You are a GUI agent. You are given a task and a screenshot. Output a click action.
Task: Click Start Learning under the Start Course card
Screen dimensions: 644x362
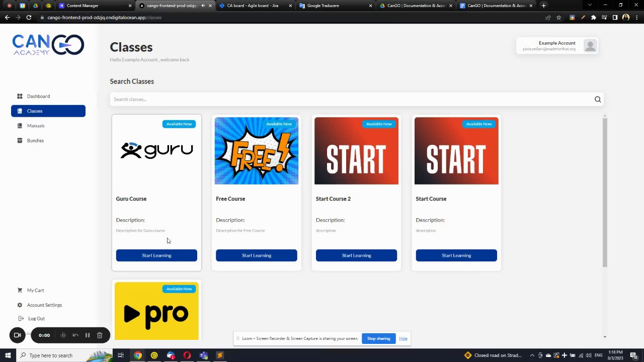456,255
